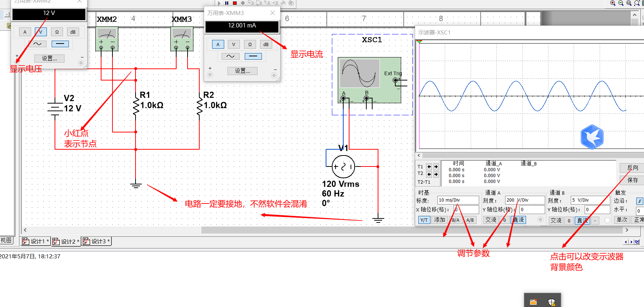The image size is (644, 307).
Task: Set Channel B coupling to 交流 (AC)
Action: pyautogui.click(x=556, y=220)
